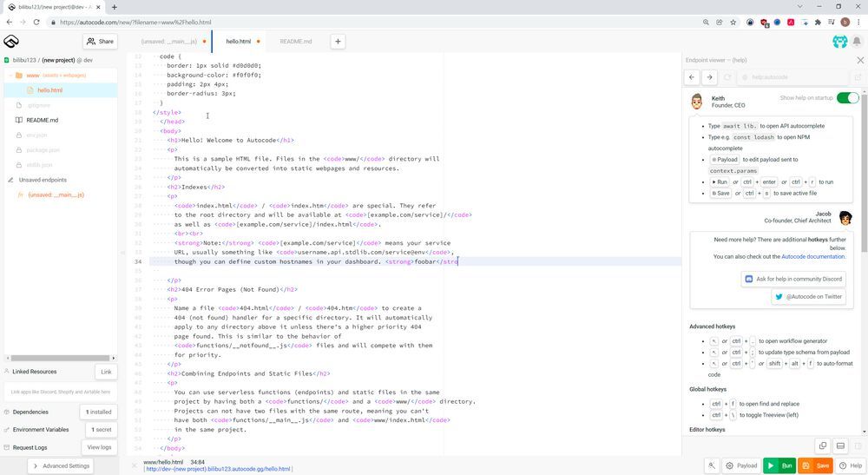The width and height of the screenshot is (868, 475).
Task: Open .gitignore in the file tree
Action: coord(39,105)
